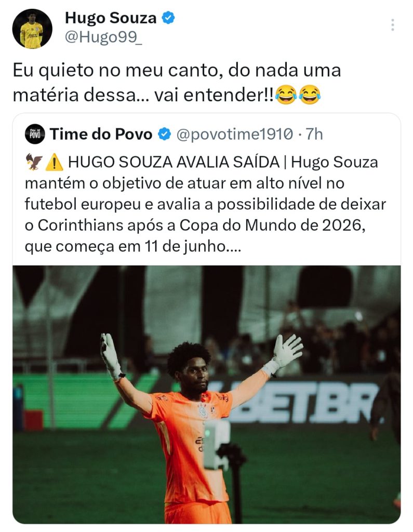Open the @Hugo99_ handle
This screenshot has height=532, width=413.
point(103,37)
